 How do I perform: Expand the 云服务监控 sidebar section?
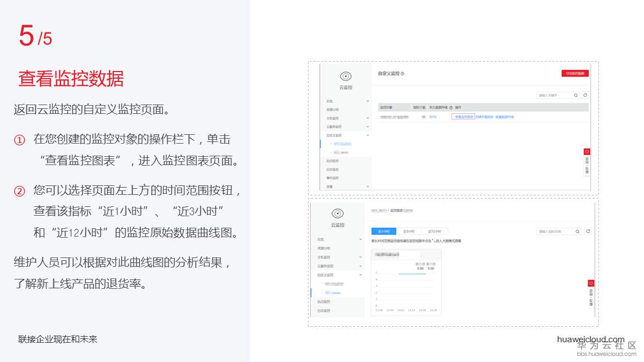coord(335,128)
